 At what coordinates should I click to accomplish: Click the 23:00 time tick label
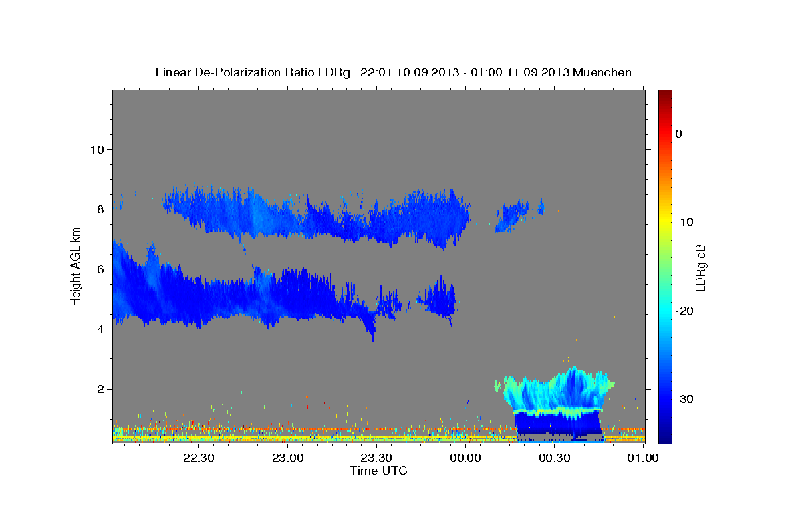coord(287,458)
